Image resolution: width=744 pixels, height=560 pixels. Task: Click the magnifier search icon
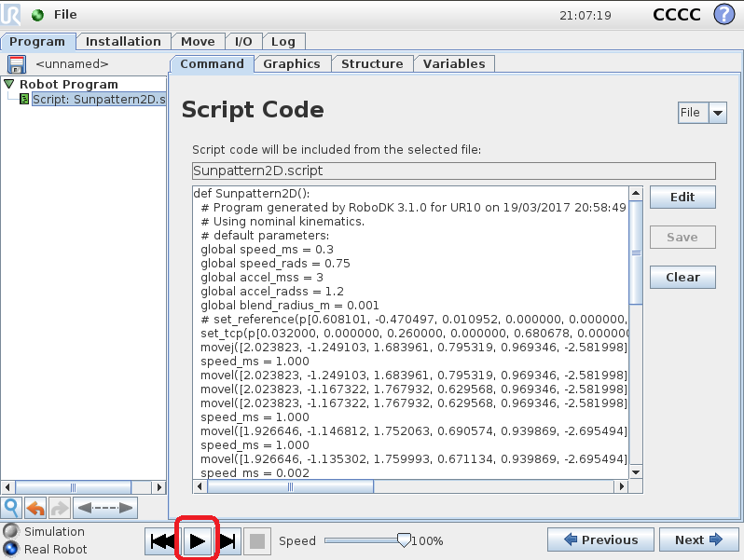pos(11,508)
